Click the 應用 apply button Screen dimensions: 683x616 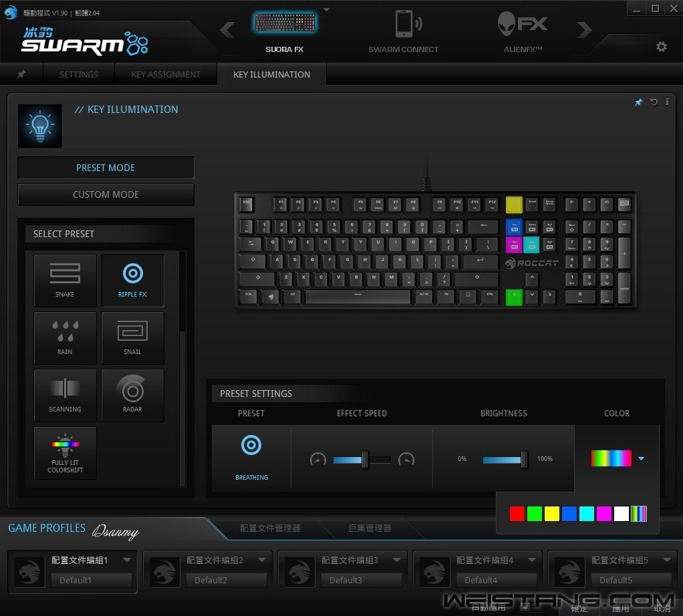(x=620, y=608)
